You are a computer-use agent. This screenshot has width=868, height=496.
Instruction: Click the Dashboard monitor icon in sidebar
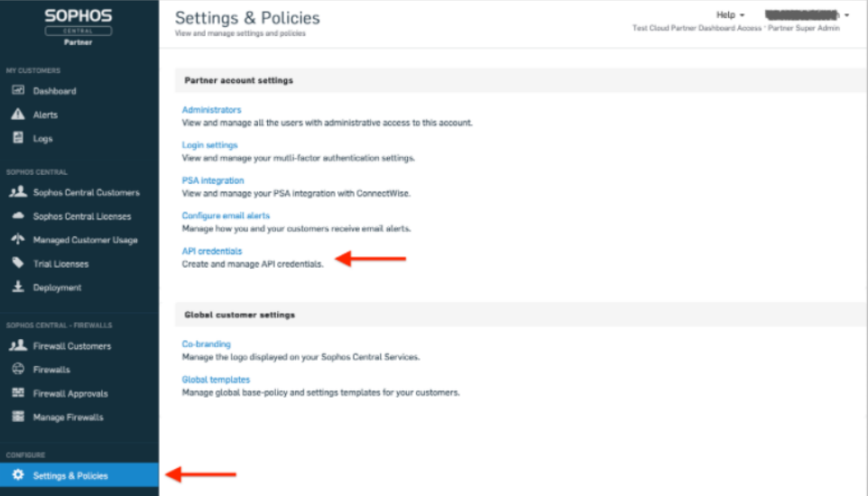[x=17, y=91]
